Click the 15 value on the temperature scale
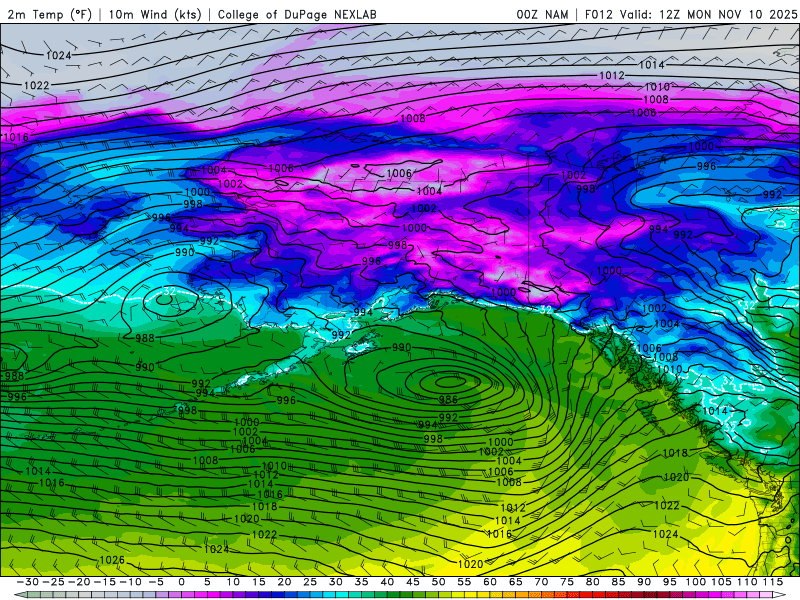This screenshot has height=600, width=800. 259,582
